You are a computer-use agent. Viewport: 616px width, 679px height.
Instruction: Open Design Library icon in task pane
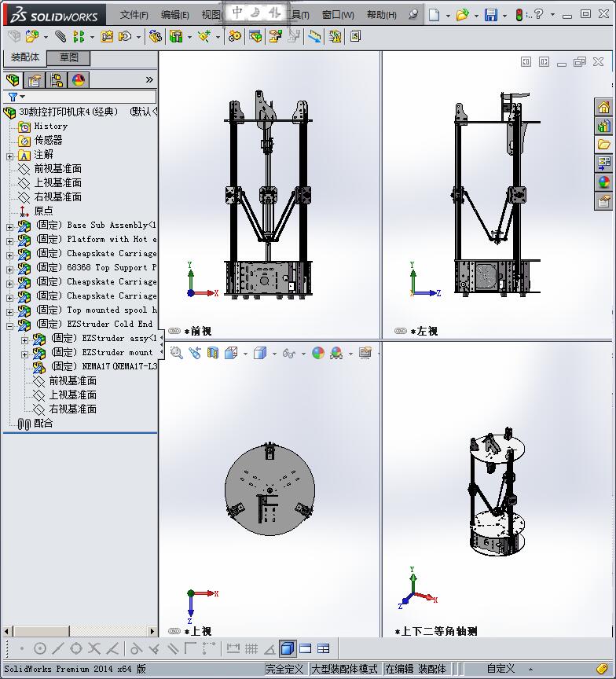click(x=604, y=126)
